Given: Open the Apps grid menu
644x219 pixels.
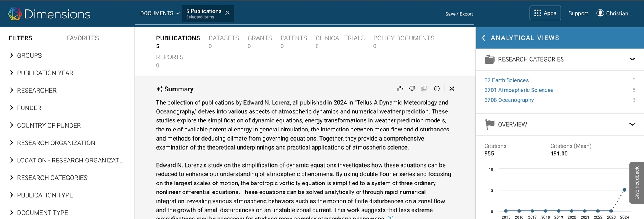Looking at the screenshot, I should tap(545, 13).
